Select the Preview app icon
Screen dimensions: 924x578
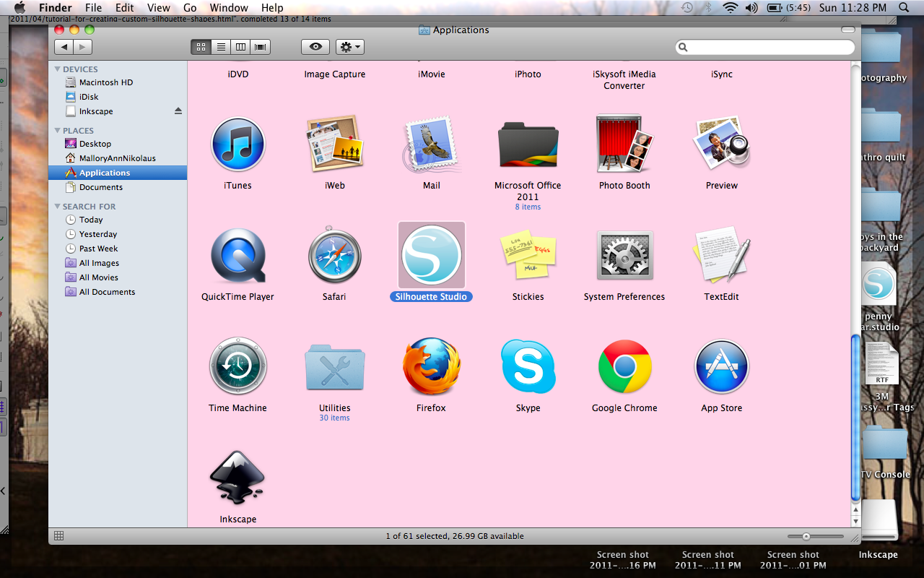pos(721,144)
